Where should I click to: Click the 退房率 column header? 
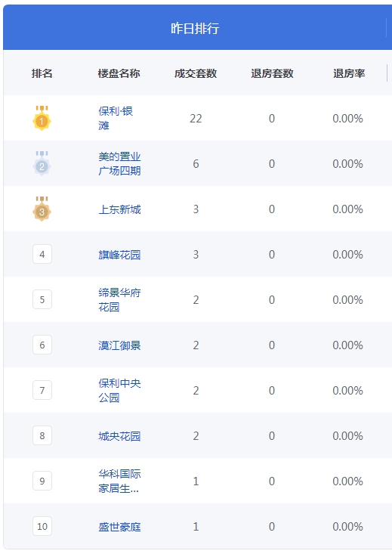pos(349,73)
